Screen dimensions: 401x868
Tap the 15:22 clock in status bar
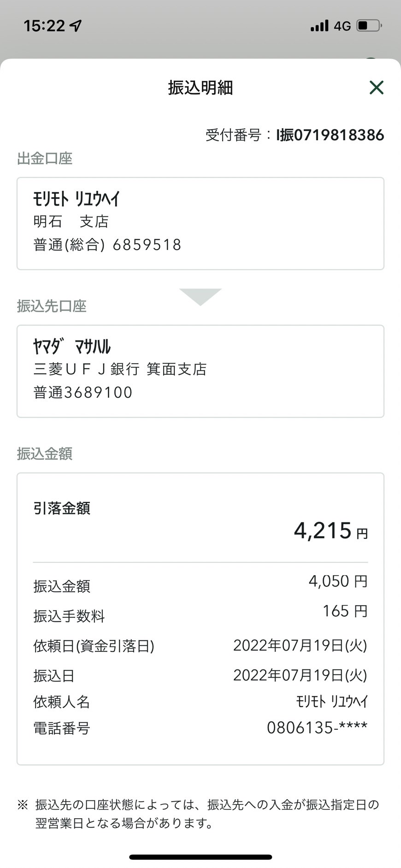44,26
